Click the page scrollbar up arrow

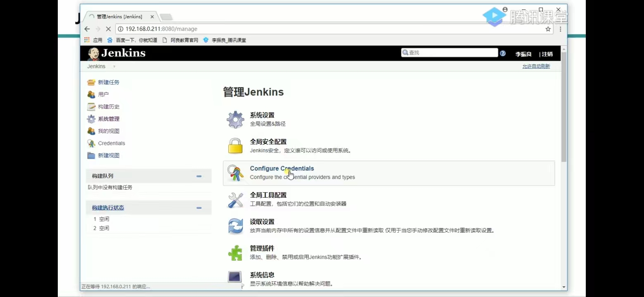(x=564, y=49)
